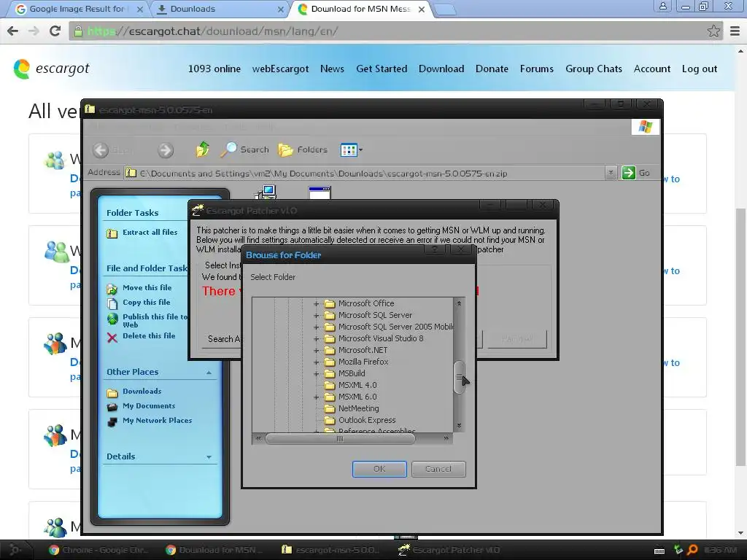Expand the MSXML 6.0 folder node
Viewport: 747px width, 560px height.
tap(316, 397)
